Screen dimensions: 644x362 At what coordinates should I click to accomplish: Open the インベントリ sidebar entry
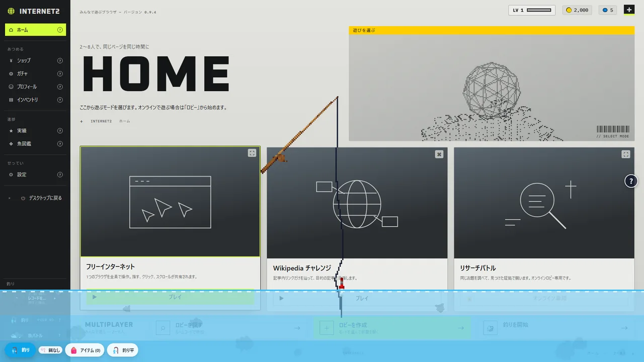tap(36, 100)
